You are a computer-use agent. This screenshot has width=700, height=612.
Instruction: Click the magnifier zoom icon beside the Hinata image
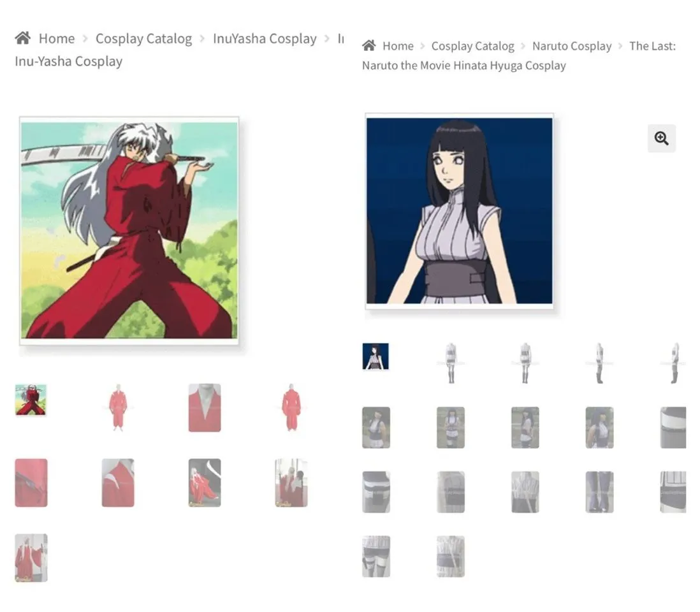coord(661,138)
